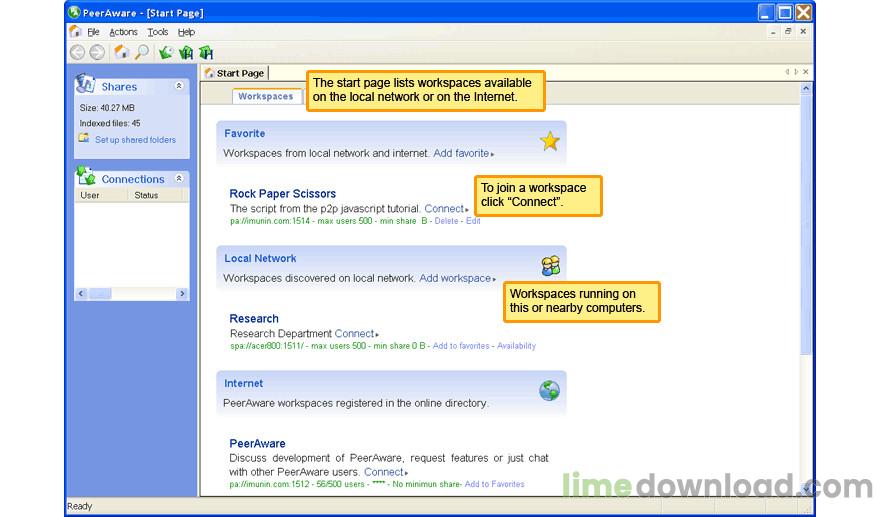Click Set up shared folders link
The height and width of the screenshot is (517, 880).
click(x=135, y=140)
